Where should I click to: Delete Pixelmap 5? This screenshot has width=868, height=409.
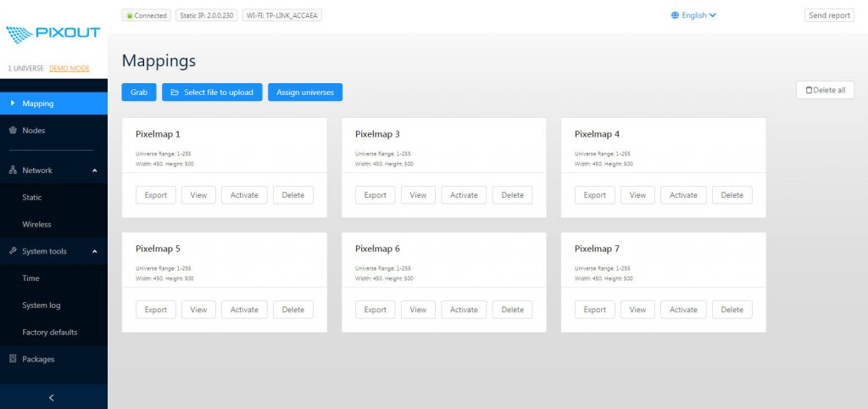(292, 310)
